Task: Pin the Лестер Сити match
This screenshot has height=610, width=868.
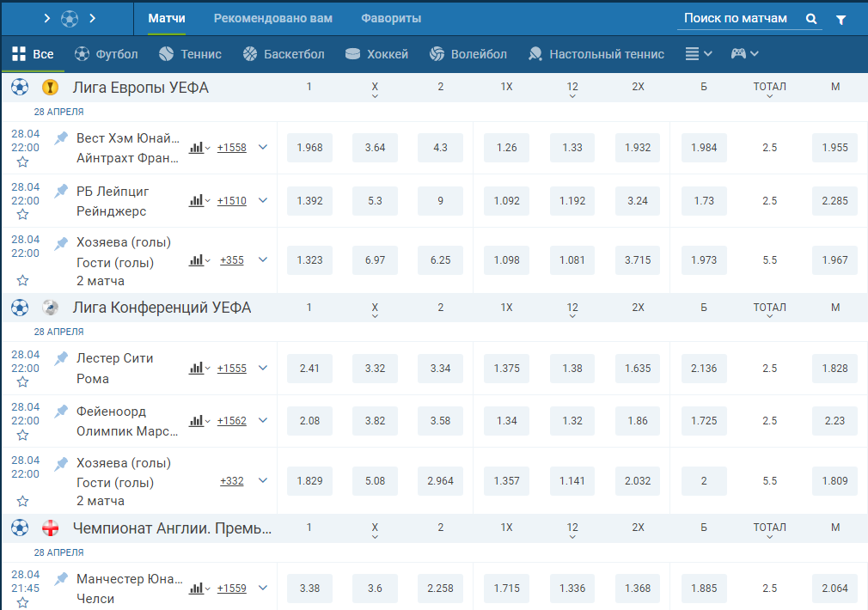Action: 61,358
